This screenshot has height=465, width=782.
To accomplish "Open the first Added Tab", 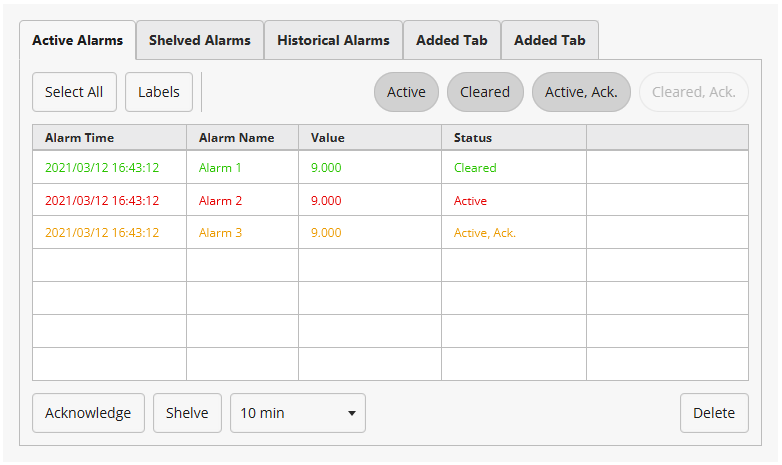I will tap(452, 41).
